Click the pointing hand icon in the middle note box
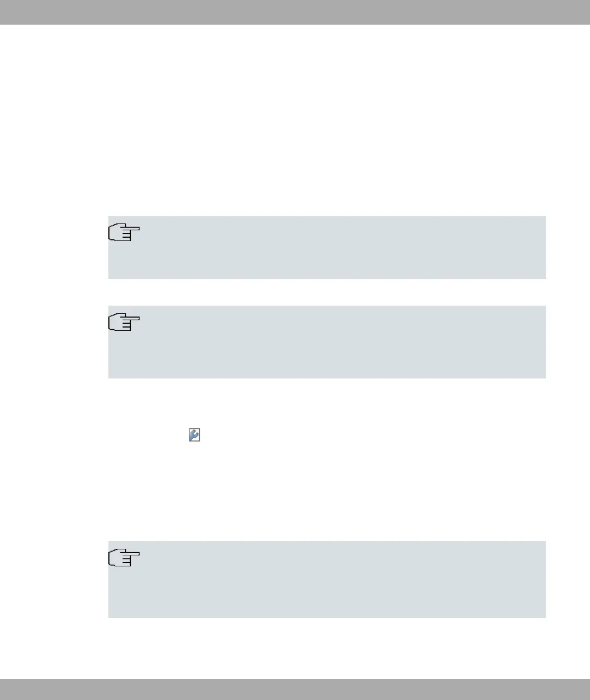Viewport: 590px width, 700px height. click(124, 323)
